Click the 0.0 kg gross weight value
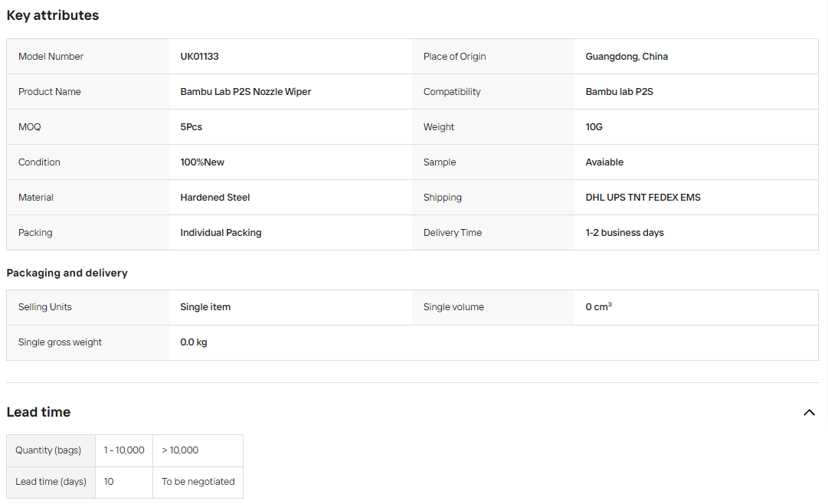828x504 pixels. point(193,342)
